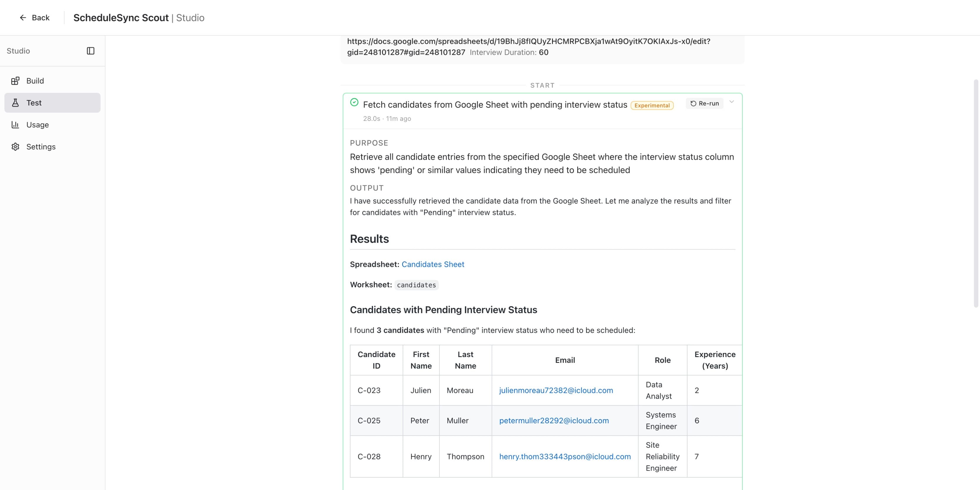Click Henry Thompson's email link

pyautogui.click(x=565, y=456)
